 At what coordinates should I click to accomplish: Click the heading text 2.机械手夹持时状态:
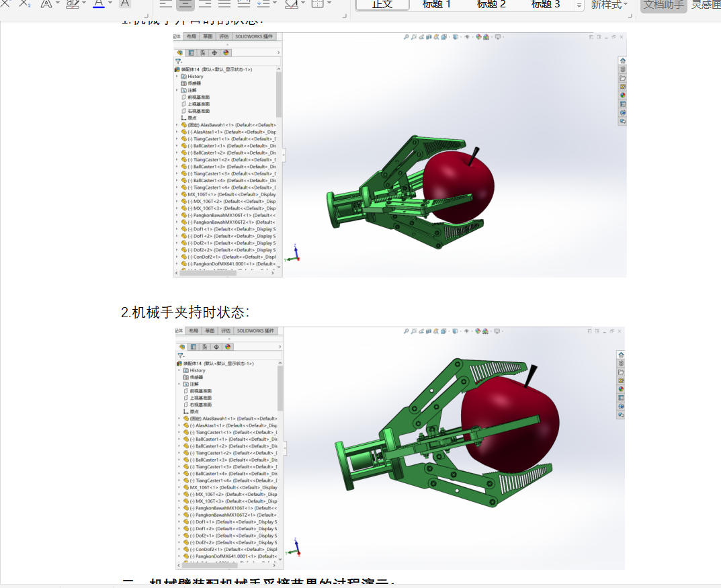185,312
